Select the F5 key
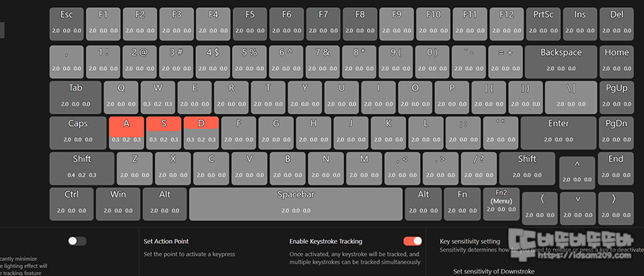Image resolution: width=644 pixels, height=276 pixels. tap(250, 24)
